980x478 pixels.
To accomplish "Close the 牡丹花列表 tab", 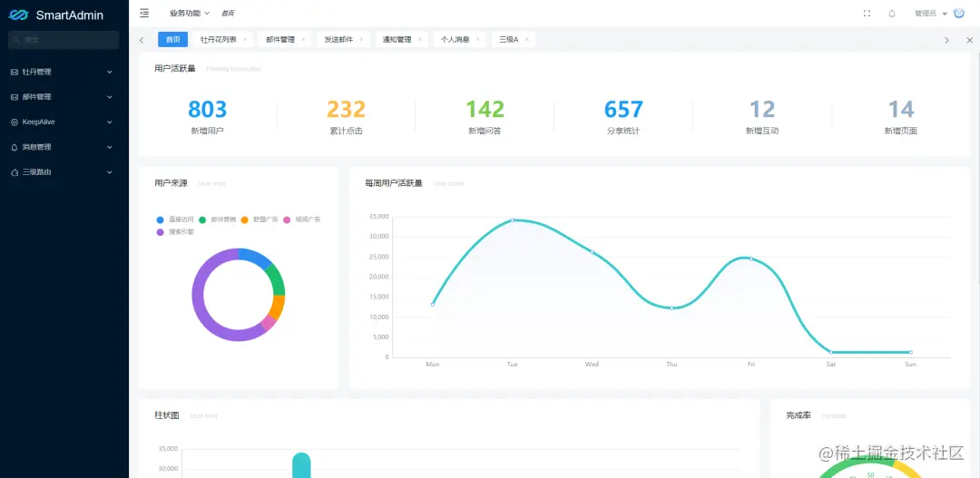I will [245, 39].
